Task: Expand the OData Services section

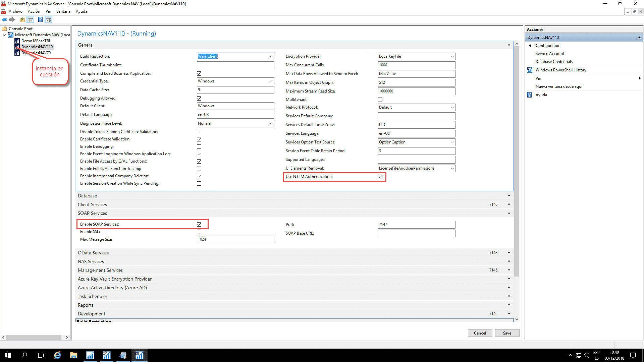Action: (x=509, y=252)
